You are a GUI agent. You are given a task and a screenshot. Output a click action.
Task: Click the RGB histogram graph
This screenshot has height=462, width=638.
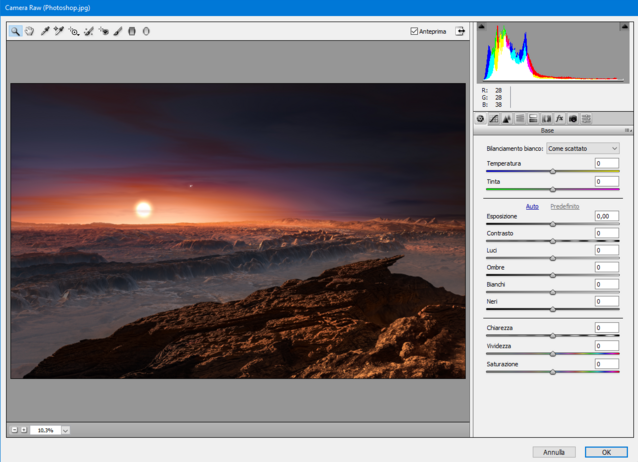553,53
